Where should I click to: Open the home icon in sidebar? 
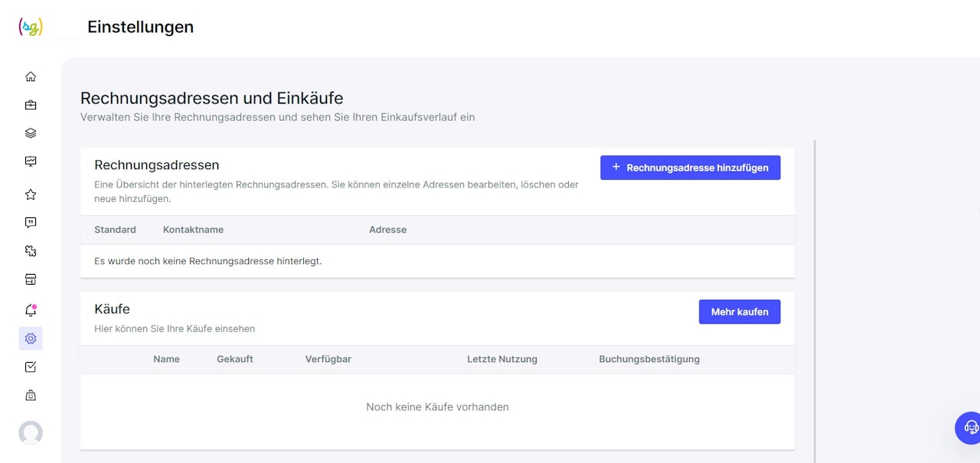(31, 77)
